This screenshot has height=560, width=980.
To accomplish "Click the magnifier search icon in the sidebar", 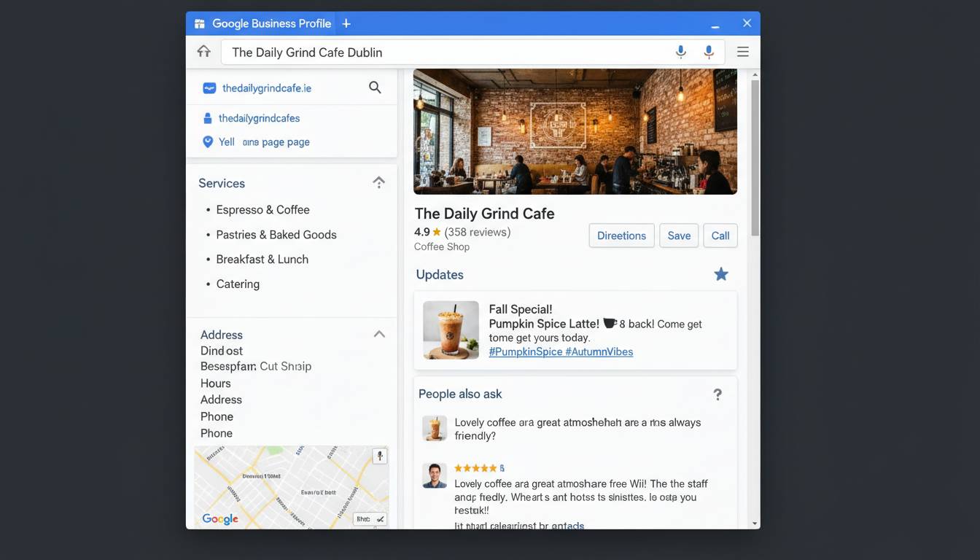I will click(375, 87).
